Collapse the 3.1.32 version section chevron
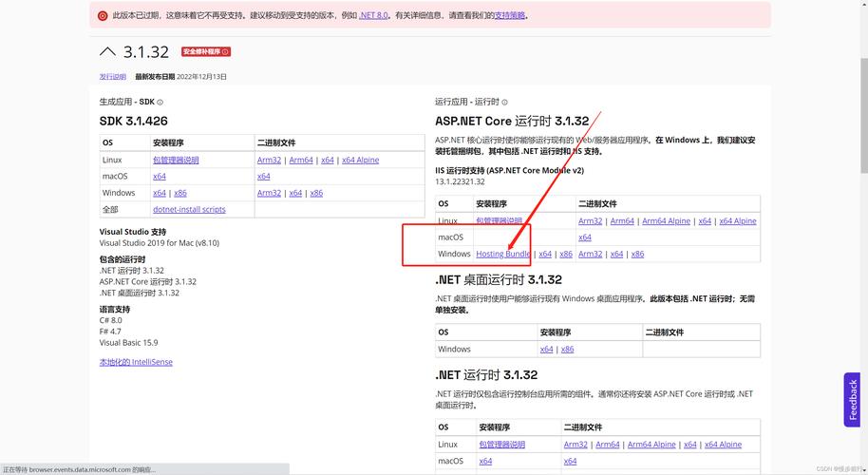The image size is (868, 475). click(107, 51)
